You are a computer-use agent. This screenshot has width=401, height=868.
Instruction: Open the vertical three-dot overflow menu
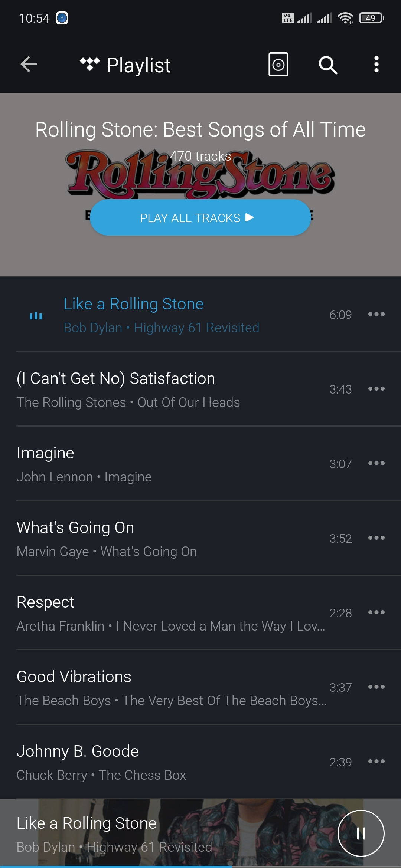point(376,65)
